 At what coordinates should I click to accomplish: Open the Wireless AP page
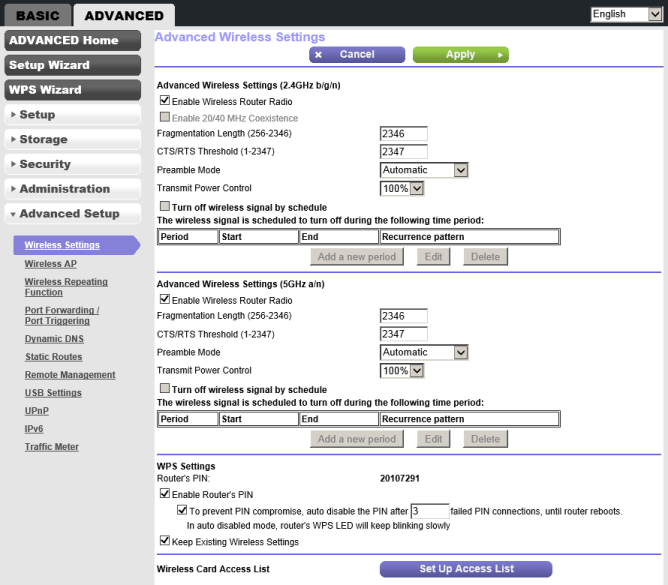click(51, 264)
